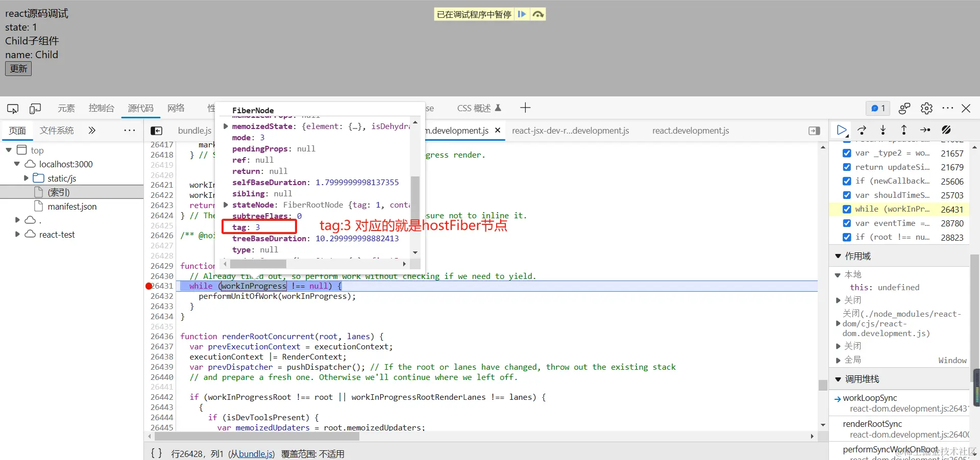Resume script from the paused overlay

click(x=522, y=14)
